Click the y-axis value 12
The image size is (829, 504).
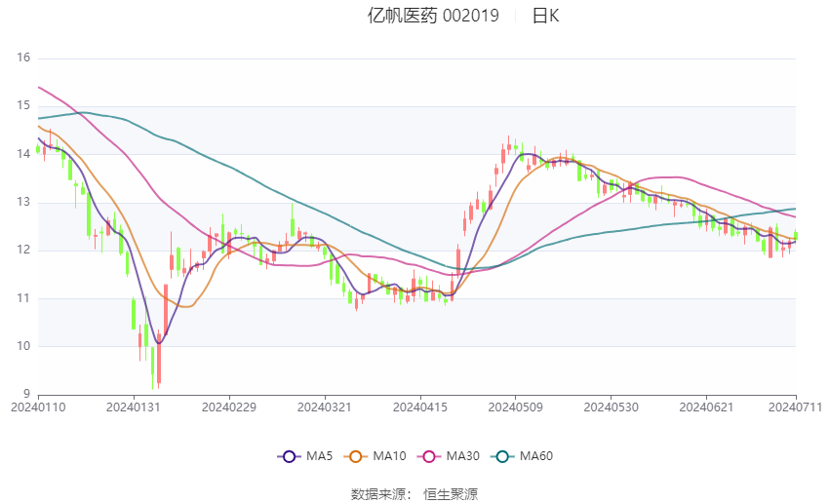pyautogui.click(x=23, y=250)
